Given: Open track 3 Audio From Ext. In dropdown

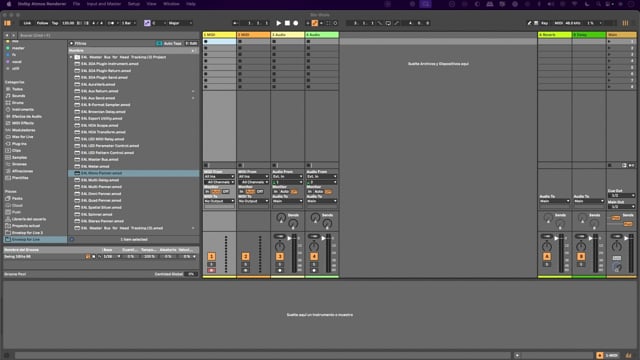Looking at the screenshot, I should click(x=287, y=177).
